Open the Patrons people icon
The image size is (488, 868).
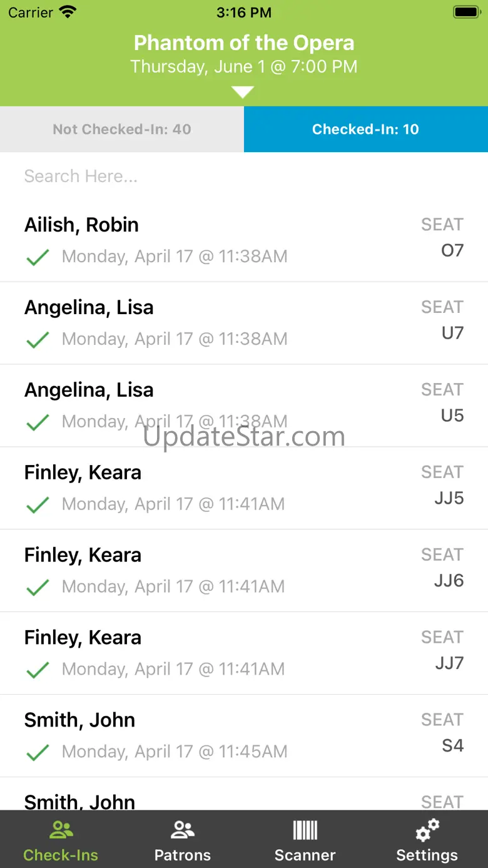point(182,831)
